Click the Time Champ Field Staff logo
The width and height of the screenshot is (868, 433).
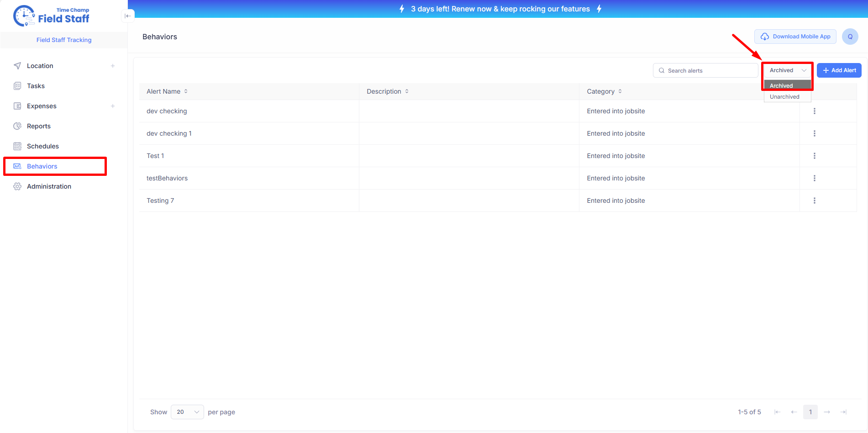click(x=51, y=16)
